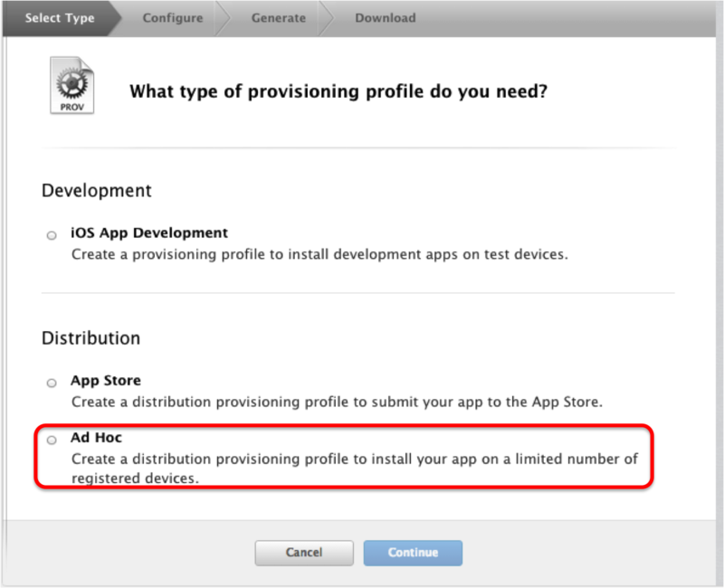
Task: Click the Distribution section heading
Action: 91,338
